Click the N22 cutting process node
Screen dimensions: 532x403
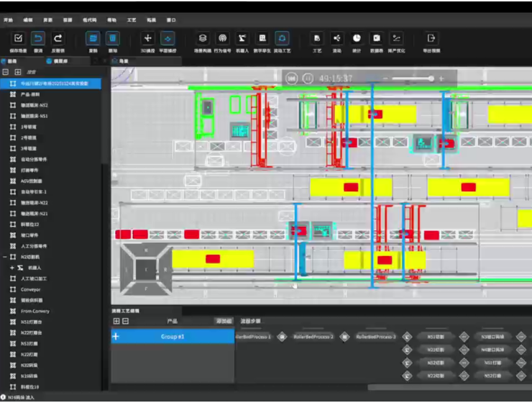click(x=436, y=376)
